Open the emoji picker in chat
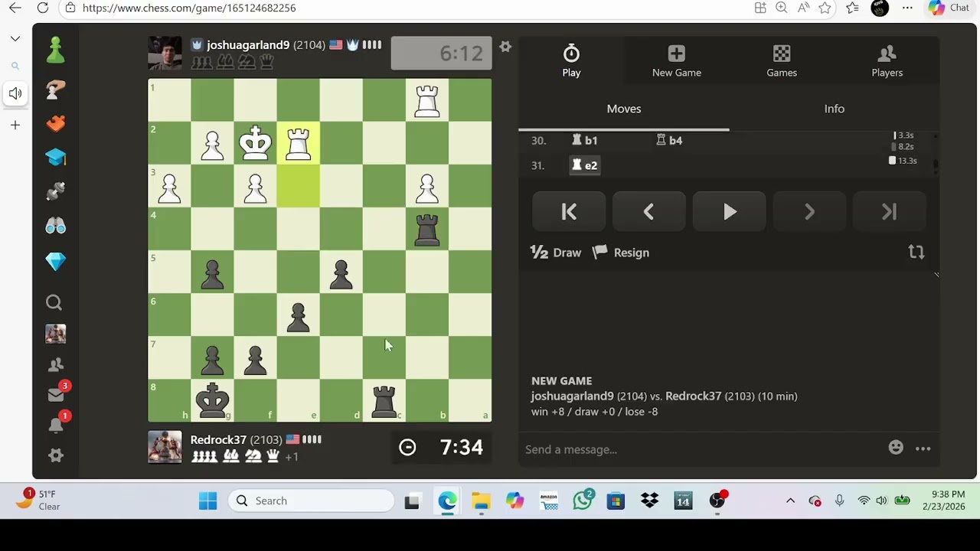The image size is (980, 551). pyautogui.click(x=896, y=448)
